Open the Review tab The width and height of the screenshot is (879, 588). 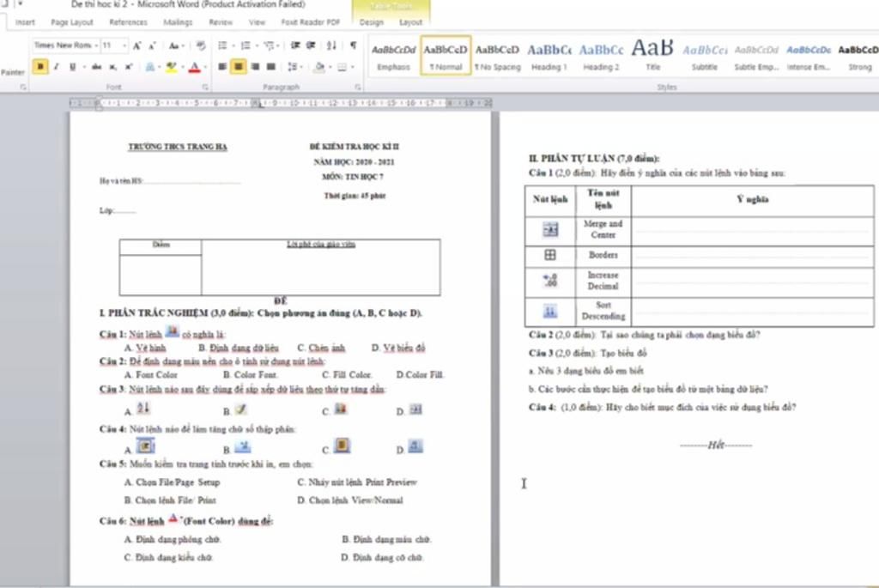221,22
